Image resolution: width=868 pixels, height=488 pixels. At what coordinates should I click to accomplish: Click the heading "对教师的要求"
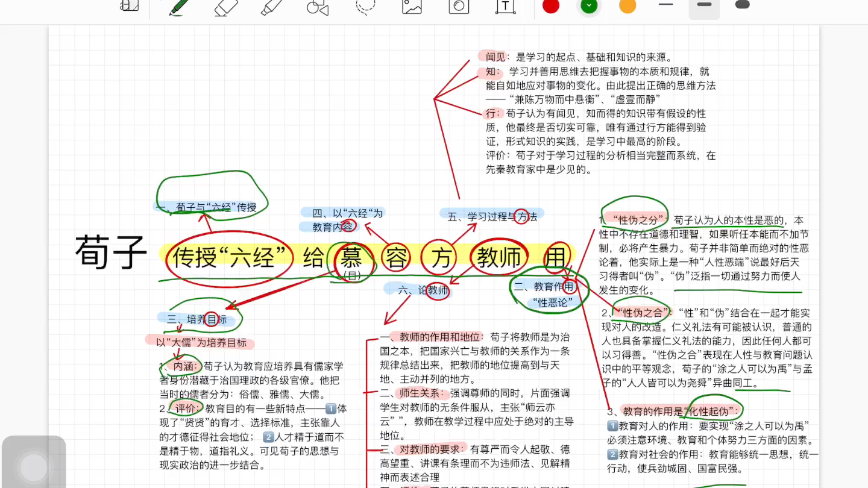430,449
